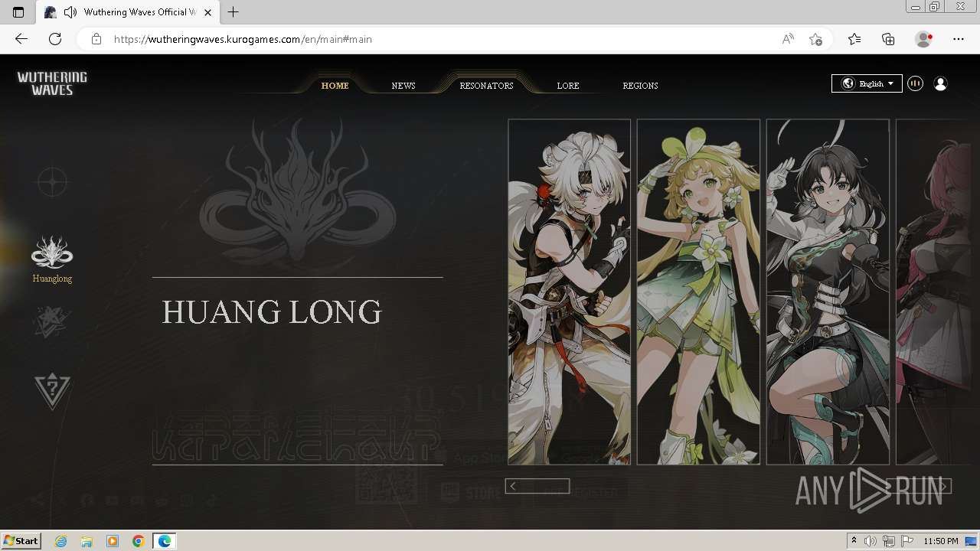Click the address bar URL
This screenshot has height=551, width=980.
(243, 39)
